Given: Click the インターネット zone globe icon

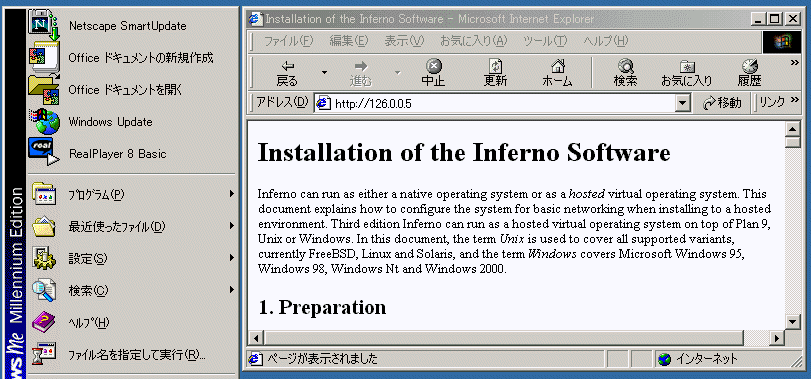Looking at the screenshot, I should [x=665, y=359].
